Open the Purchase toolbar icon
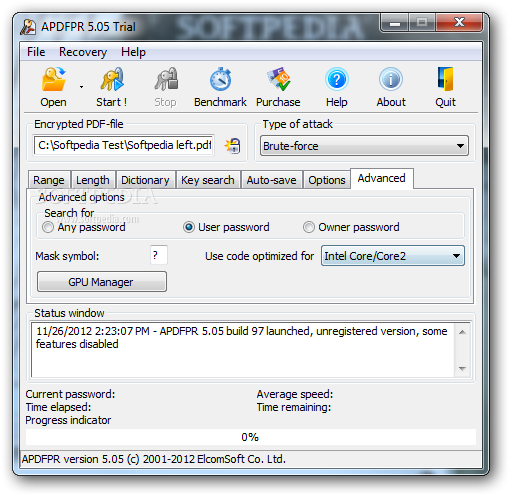510x496 pixels. click(x=278, y=79)
